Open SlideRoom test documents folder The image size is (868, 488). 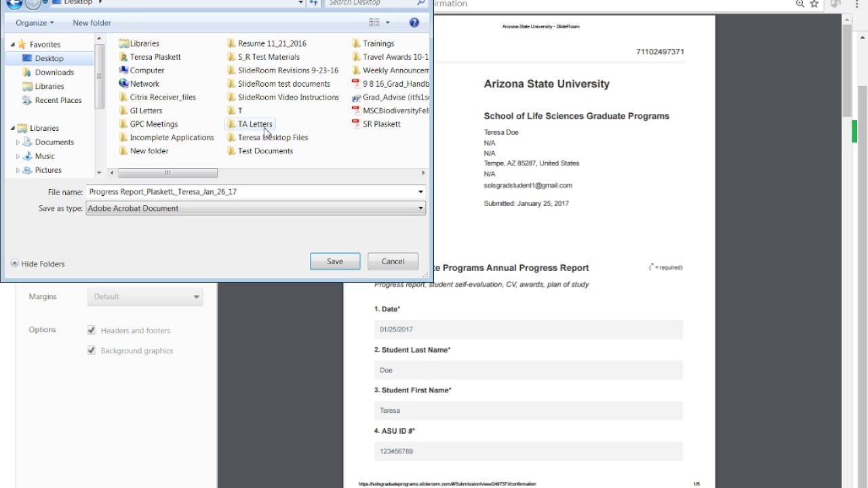point(279,84)
